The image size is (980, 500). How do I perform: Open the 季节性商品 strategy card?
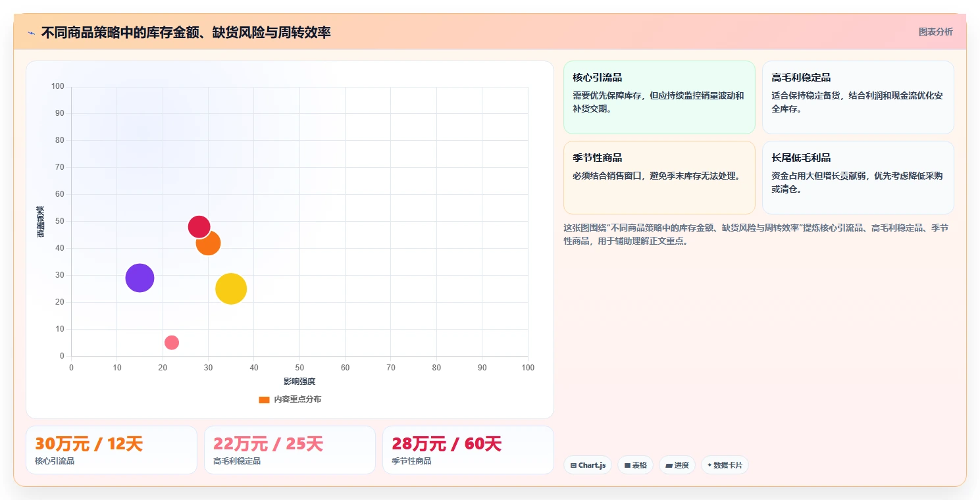(659, 178)
